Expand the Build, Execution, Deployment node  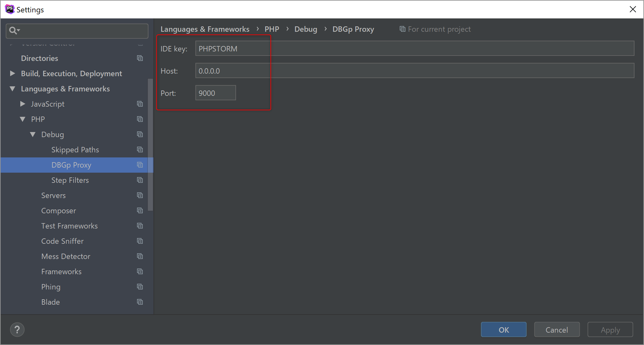click(x=13, y=73)
